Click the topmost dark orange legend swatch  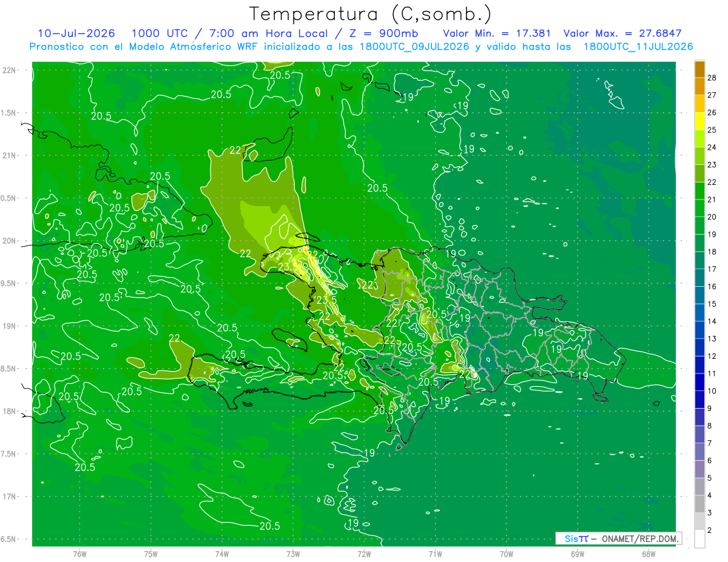[x=699, y=69]
